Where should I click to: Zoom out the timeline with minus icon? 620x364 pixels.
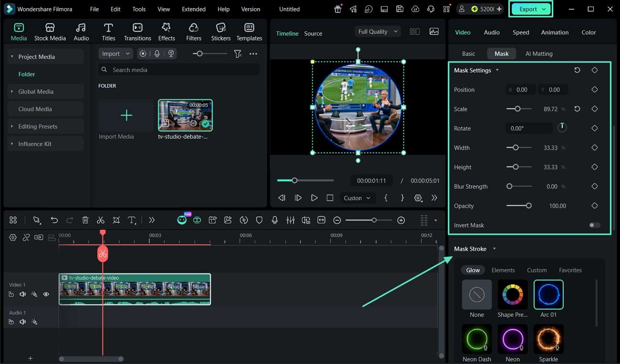pos(337,220)
